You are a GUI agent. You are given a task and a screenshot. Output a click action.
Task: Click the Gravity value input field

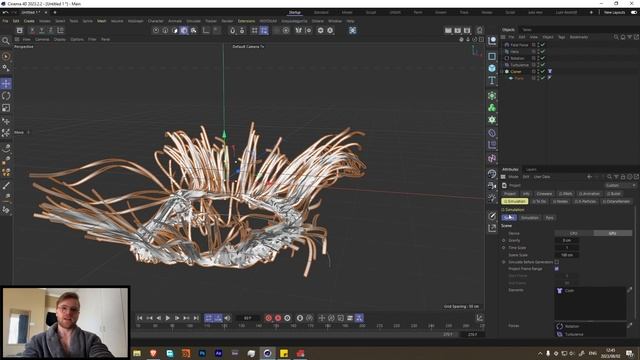pos(567,240)
